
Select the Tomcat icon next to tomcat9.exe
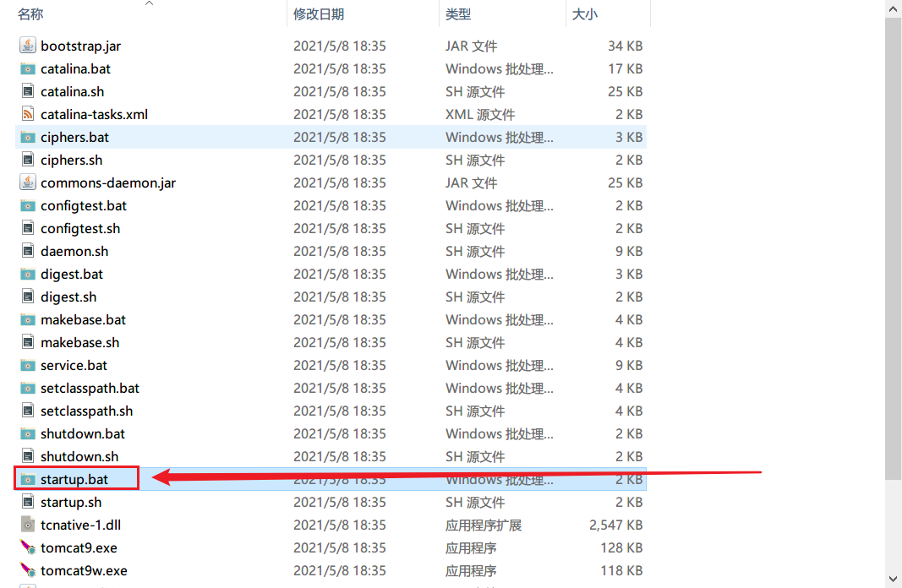(26, 547)
